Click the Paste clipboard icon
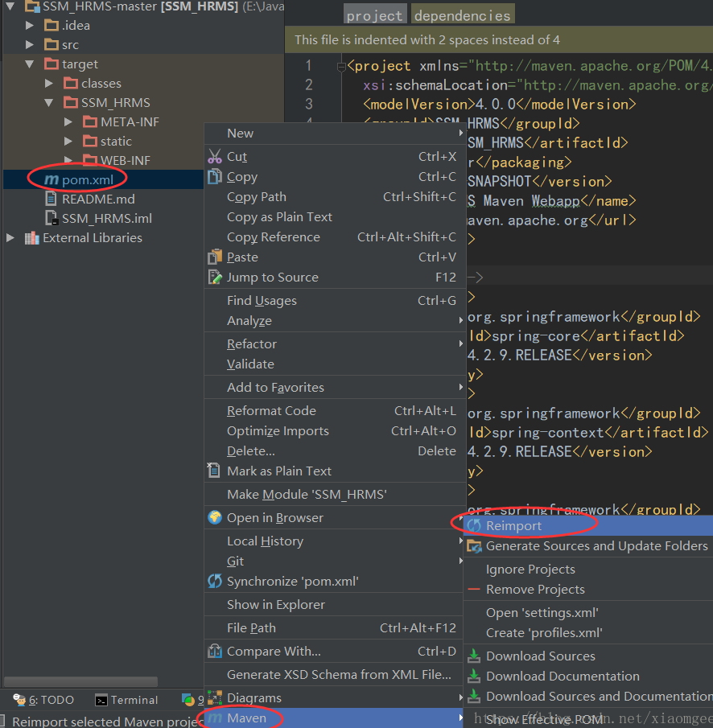 [215, 257]
